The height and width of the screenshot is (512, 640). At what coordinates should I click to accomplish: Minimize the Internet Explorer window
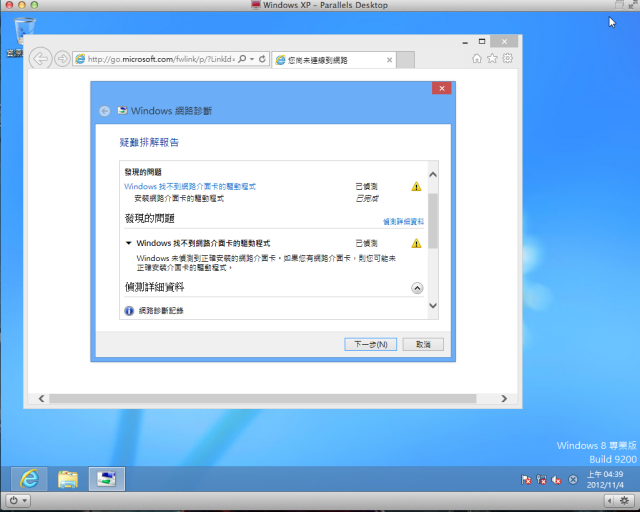tap(465, 42)
